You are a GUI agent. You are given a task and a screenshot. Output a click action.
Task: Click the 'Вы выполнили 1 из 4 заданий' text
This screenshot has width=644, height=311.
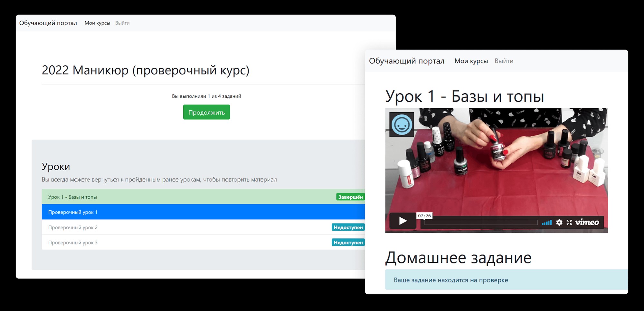click(206, 96)
